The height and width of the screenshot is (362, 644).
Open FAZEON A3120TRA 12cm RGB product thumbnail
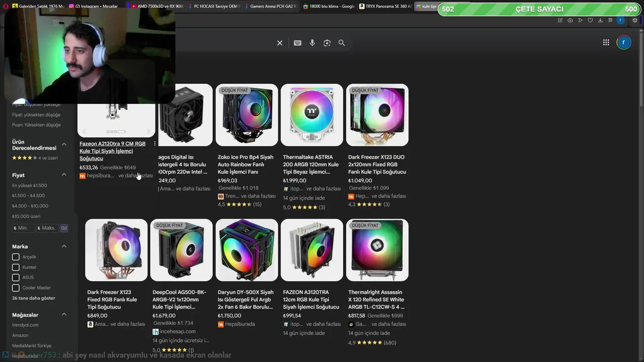coord(312,250)
